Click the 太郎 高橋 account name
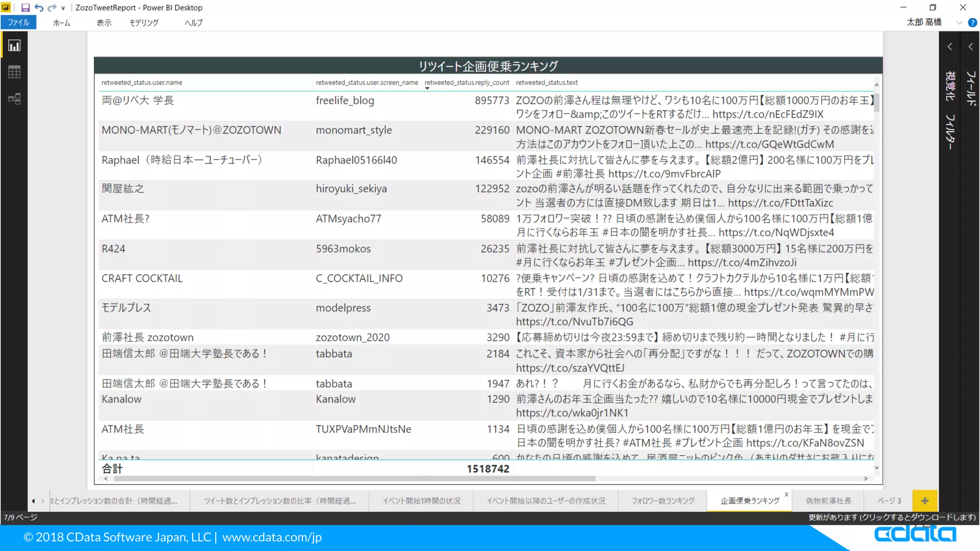 [924, 22]
